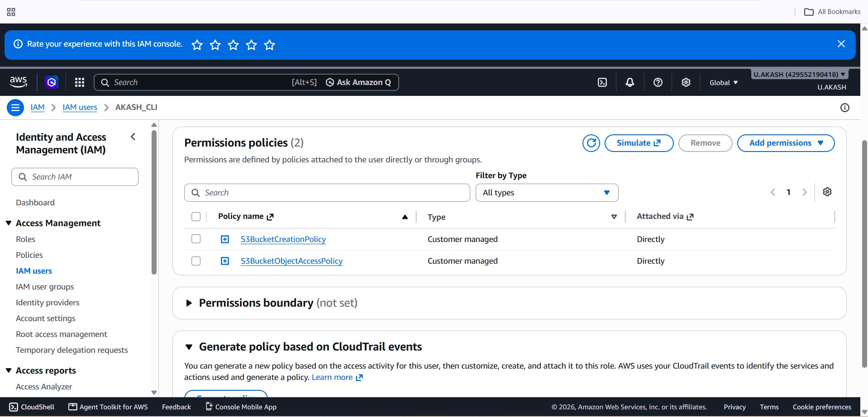This screenshot has height=417, width=868.
Task: Open the services grid menu icon
Action: click(80, 82)
